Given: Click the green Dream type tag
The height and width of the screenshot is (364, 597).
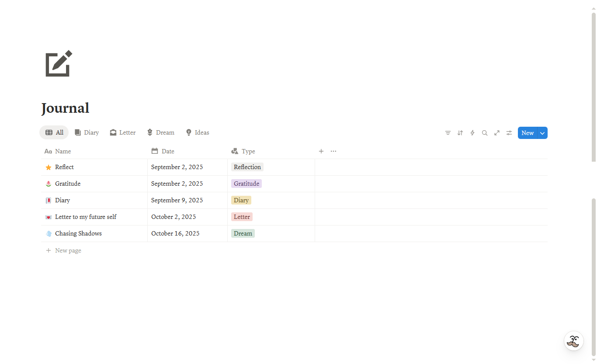Looking at the screenshot, I should pyautogui.click(x=243, y=233).
